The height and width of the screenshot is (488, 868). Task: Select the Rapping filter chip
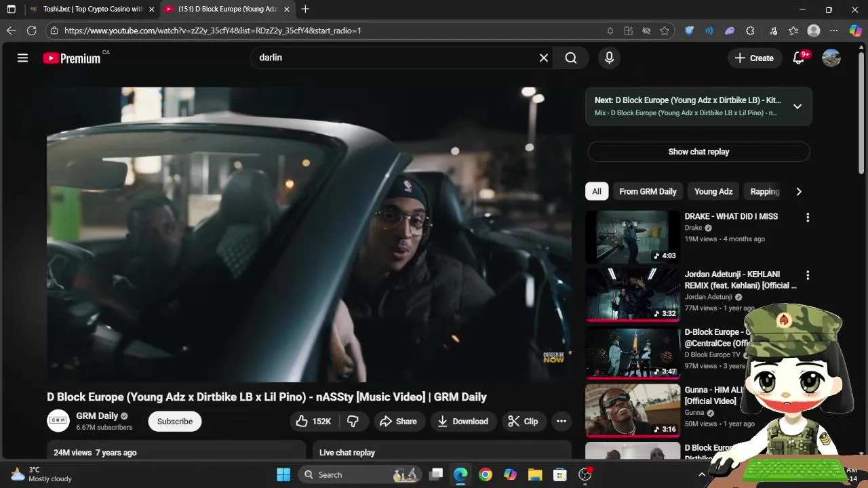764,191
